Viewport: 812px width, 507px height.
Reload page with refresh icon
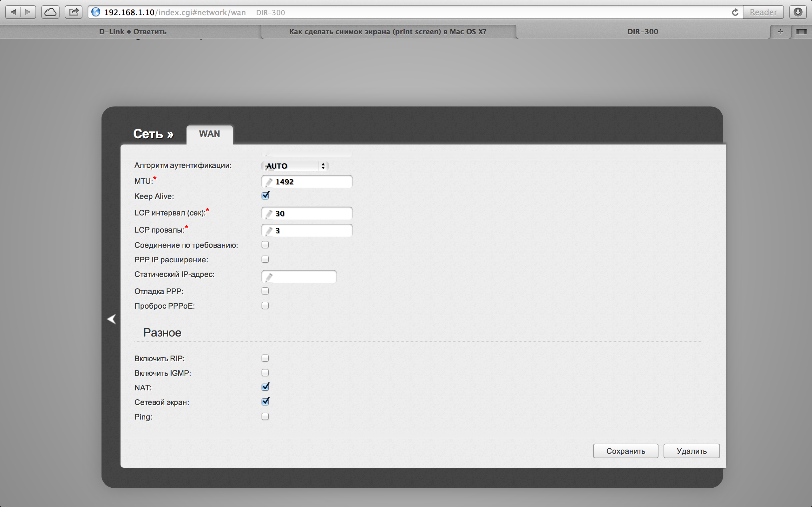(x=735, y=12)
